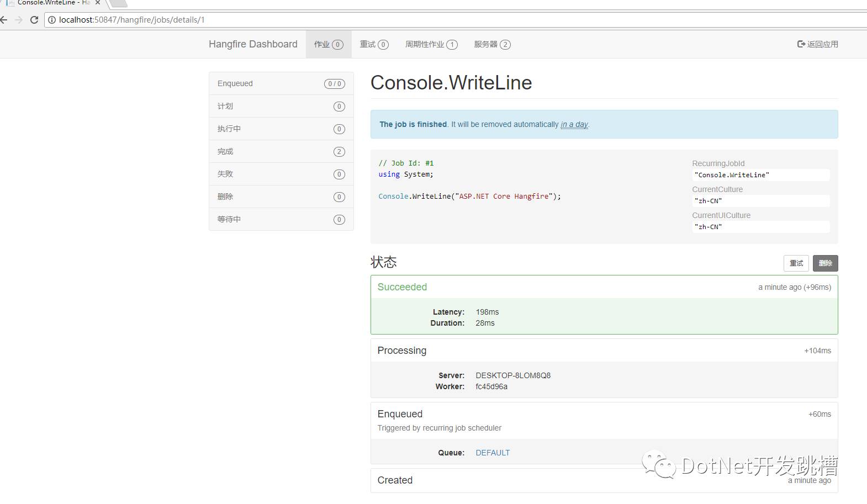
Task: Click the +104ms Processing timestamp
Action: 817,351
